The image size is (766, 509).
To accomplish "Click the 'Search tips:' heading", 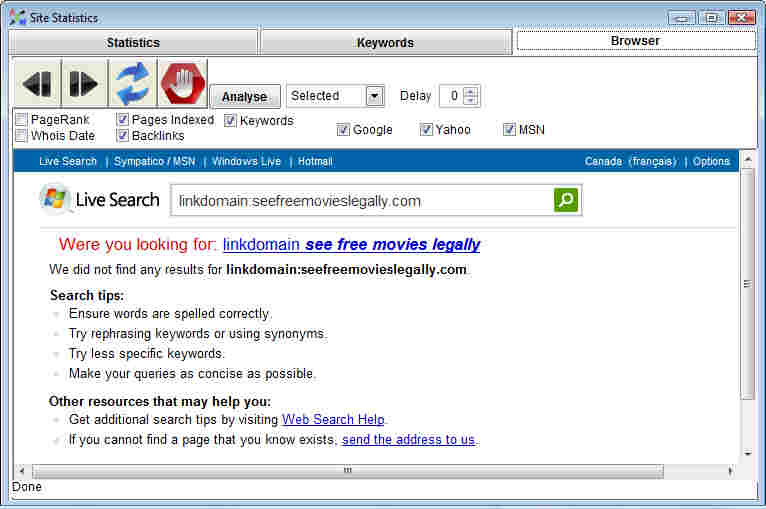I will point(87,296).
